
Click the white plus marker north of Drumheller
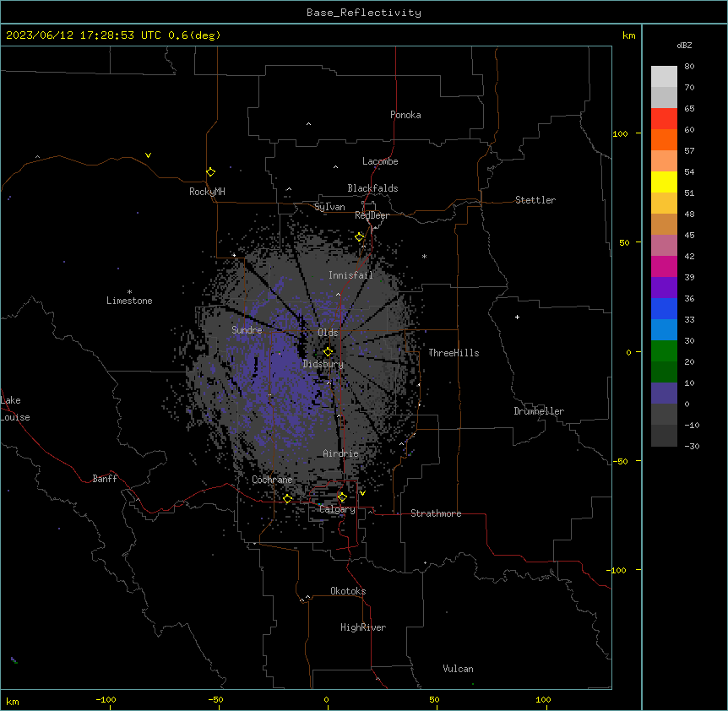point(517,317)
